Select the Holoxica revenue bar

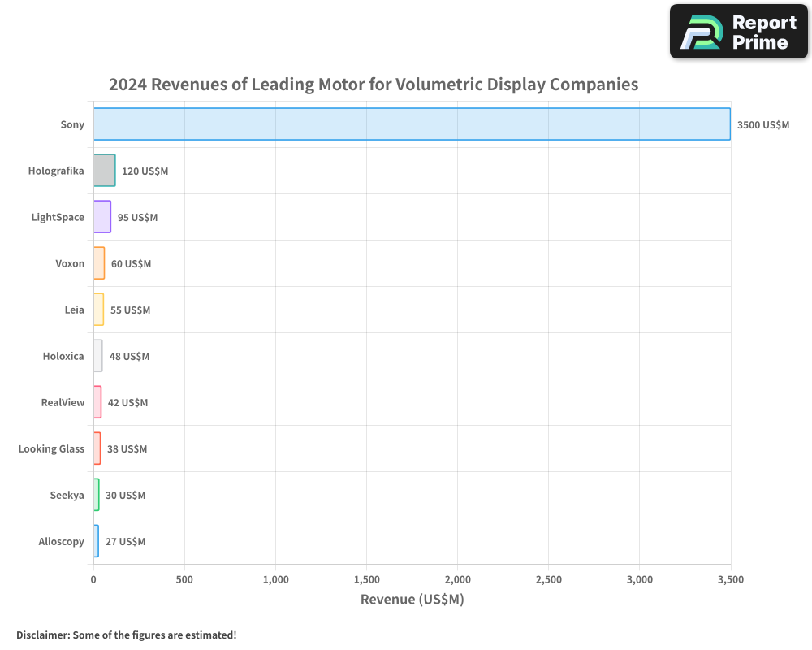coord(97,356)
